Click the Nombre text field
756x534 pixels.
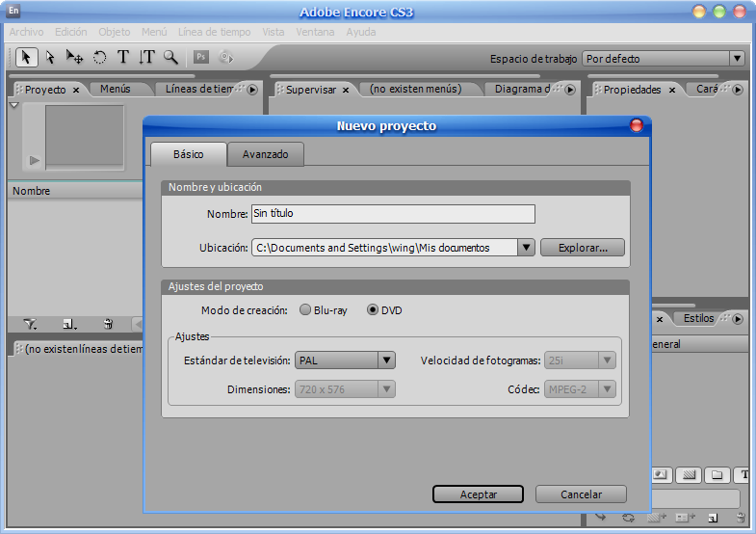point(392,214)
